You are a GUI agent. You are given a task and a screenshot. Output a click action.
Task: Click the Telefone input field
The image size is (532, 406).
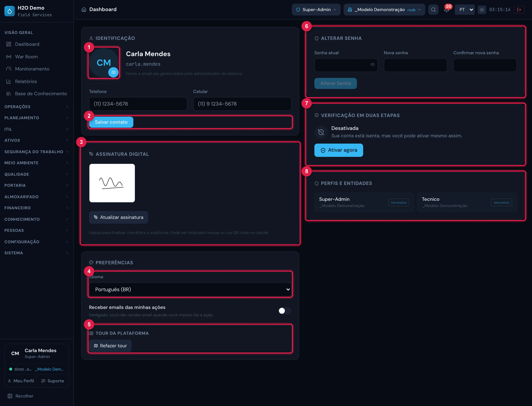click(138, 104)
